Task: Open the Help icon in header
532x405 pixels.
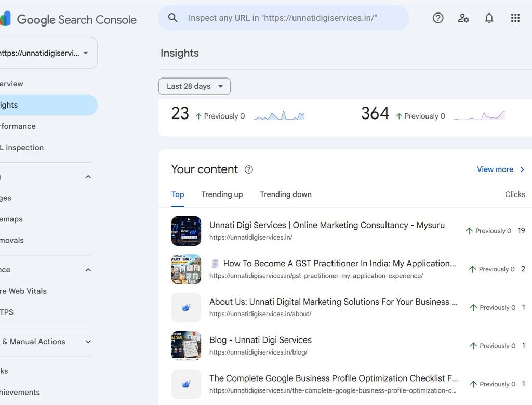Action: 438,18
